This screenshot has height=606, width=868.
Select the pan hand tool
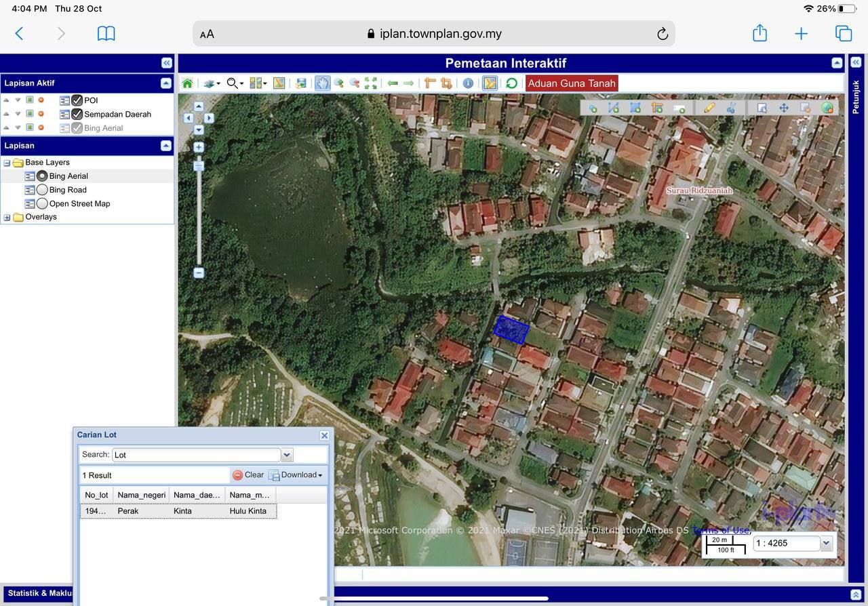point(322,83)
